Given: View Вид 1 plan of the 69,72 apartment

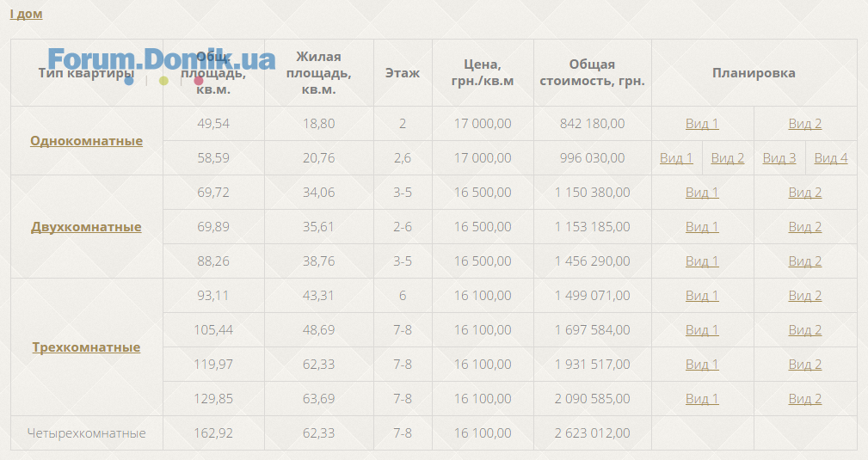Looking at the screenshot, I should [x=702, y=192].
